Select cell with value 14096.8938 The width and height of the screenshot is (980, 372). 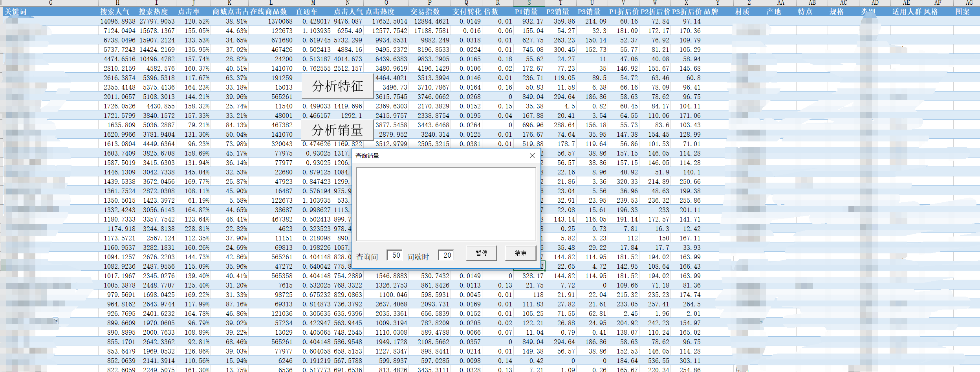pyautogui.click(x=117, y=21)
